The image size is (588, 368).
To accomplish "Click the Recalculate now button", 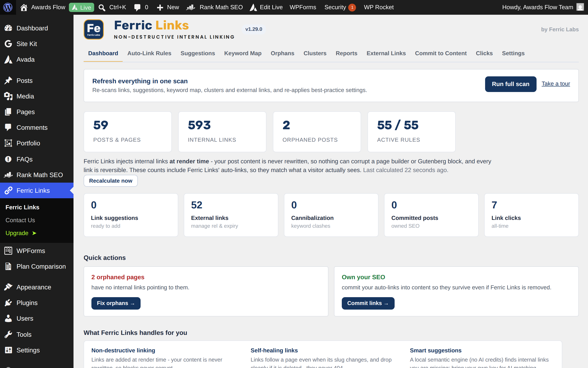I will (110, 181).
